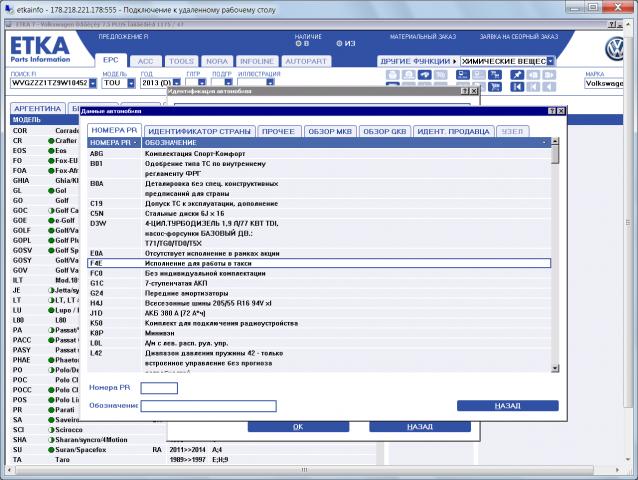Click the top-row blue shopping cart icon
This screenshot has width=638, height=480.
[495, 75]
